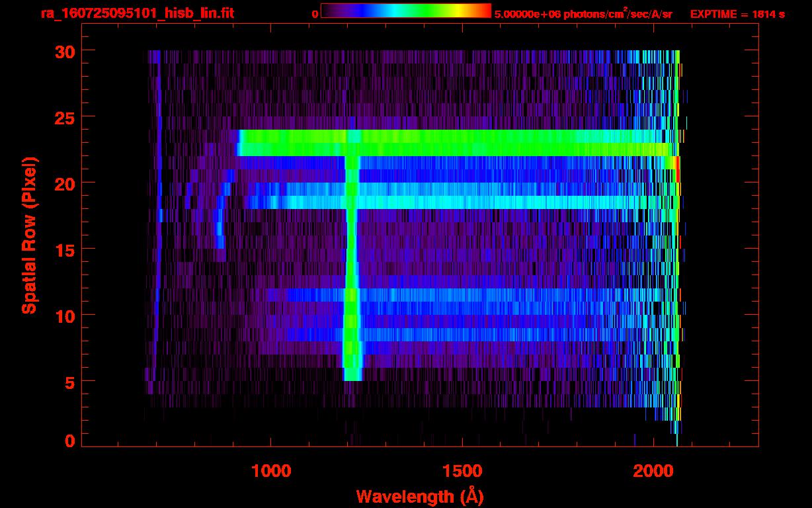Click the 2000 wavelength tick label
Viewport: 812px width, 508px height.
[x=653, y=470]
